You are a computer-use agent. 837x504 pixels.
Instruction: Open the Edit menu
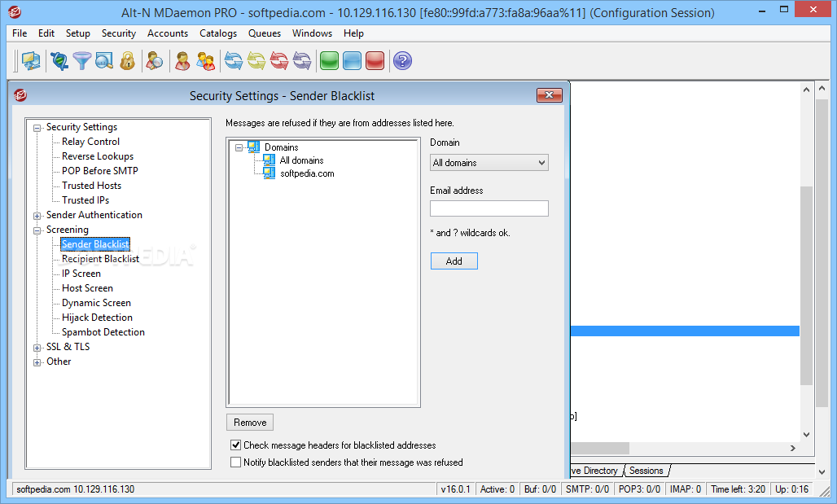tap(46, 33)
